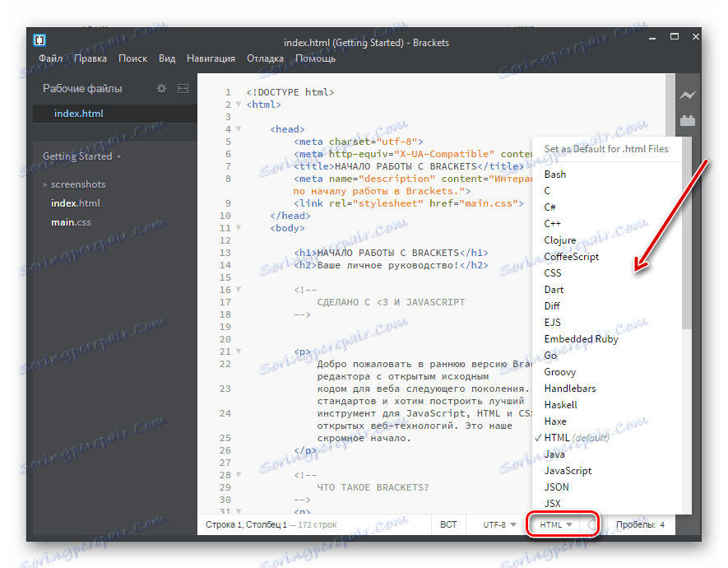This screenshot has height=568, width=728.
Task: Select index.html in working files
Action: [115, 114]
